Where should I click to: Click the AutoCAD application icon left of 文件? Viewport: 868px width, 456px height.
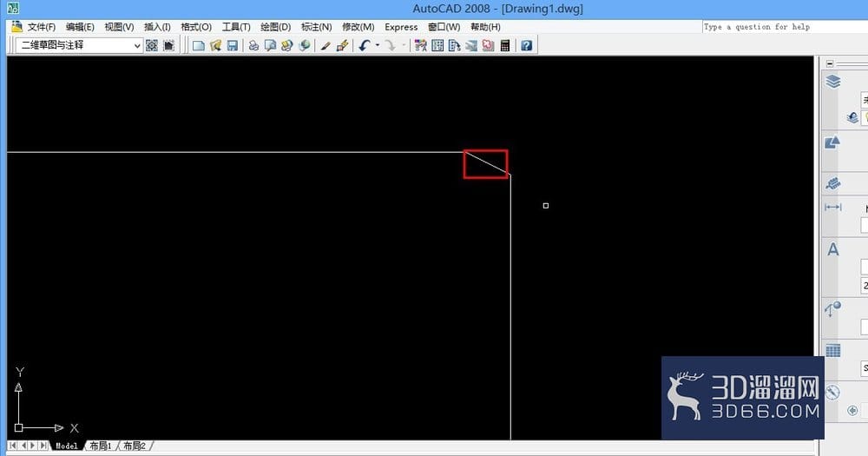tap(16, 27)
